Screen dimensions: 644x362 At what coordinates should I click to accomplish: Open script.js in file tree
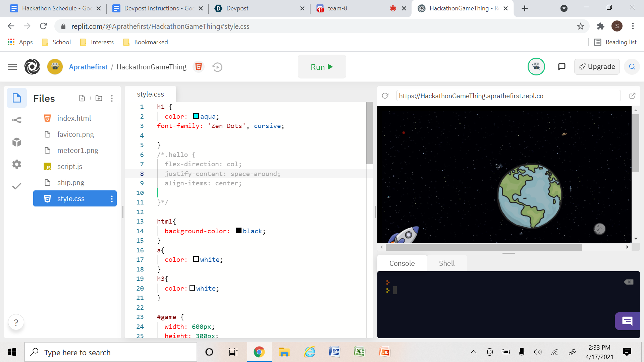click(69, 167)
